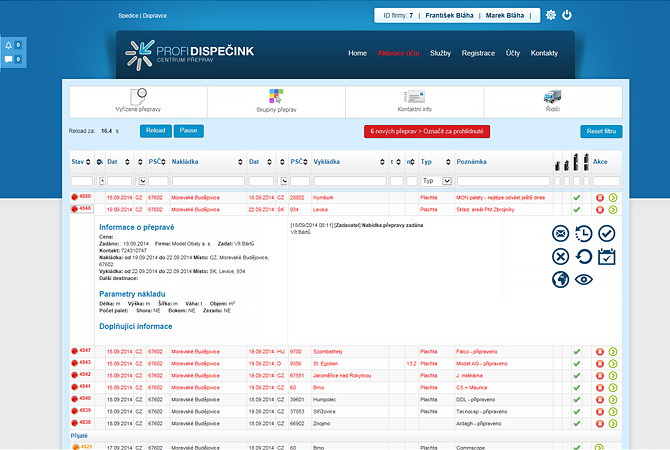
Task: Click the power logout icon
Action: [567, 15]
